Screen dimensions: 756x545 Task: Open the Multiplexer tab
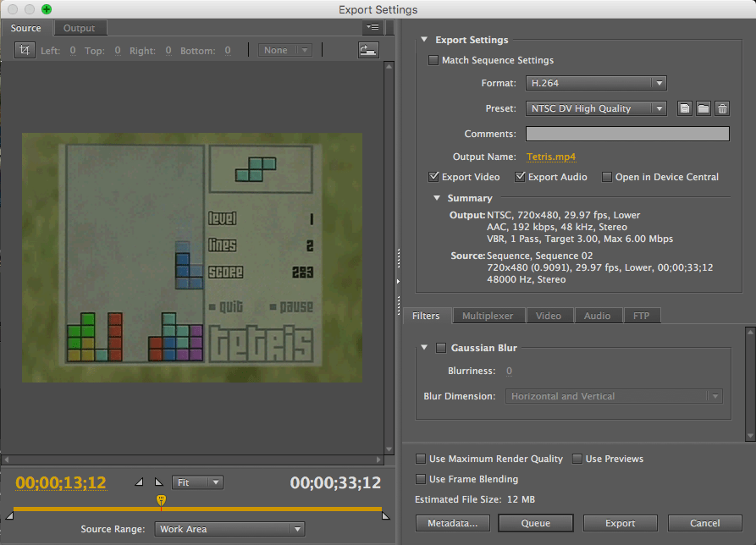(488, 316)
